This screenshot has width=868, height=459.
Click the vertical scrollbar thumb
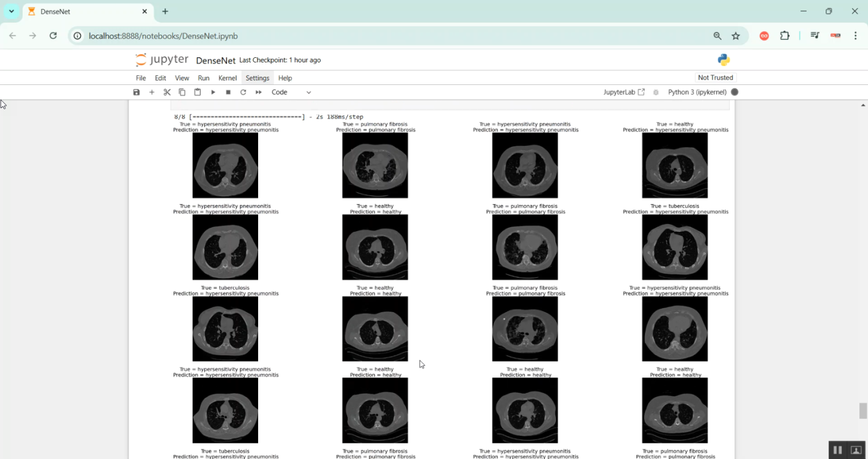point(863,410)
